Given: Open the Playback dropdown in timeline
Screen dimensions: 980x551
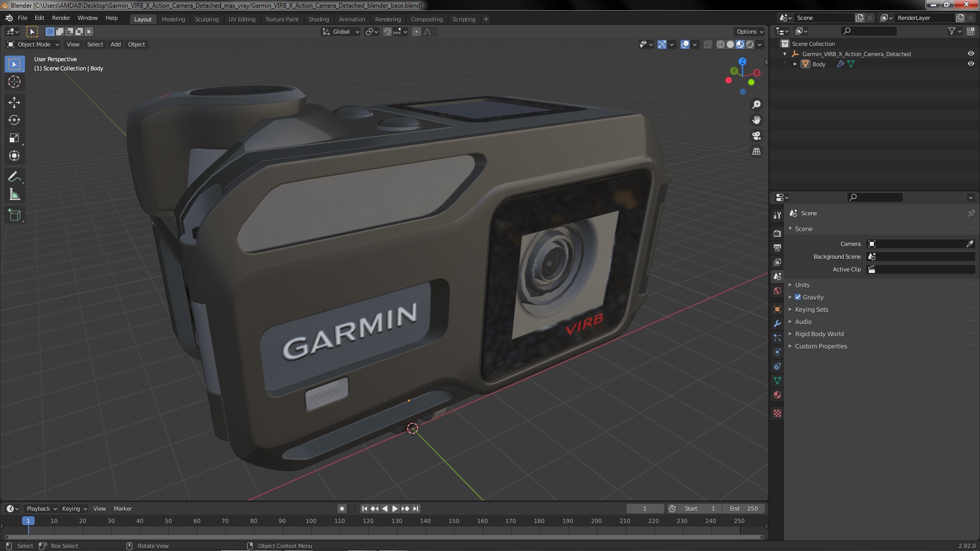Looking at the screenshot, I should [x=41, y=509].
